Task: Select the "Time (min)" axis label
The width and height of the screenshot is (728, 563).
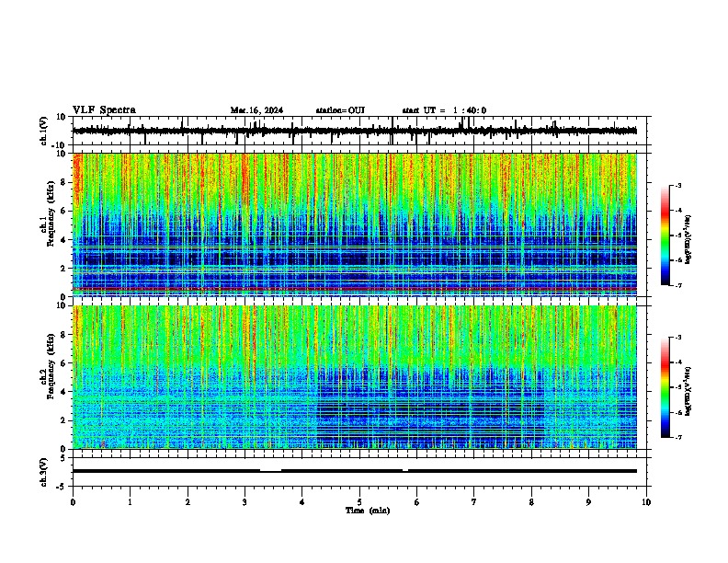Action: [x=368, y=511]
